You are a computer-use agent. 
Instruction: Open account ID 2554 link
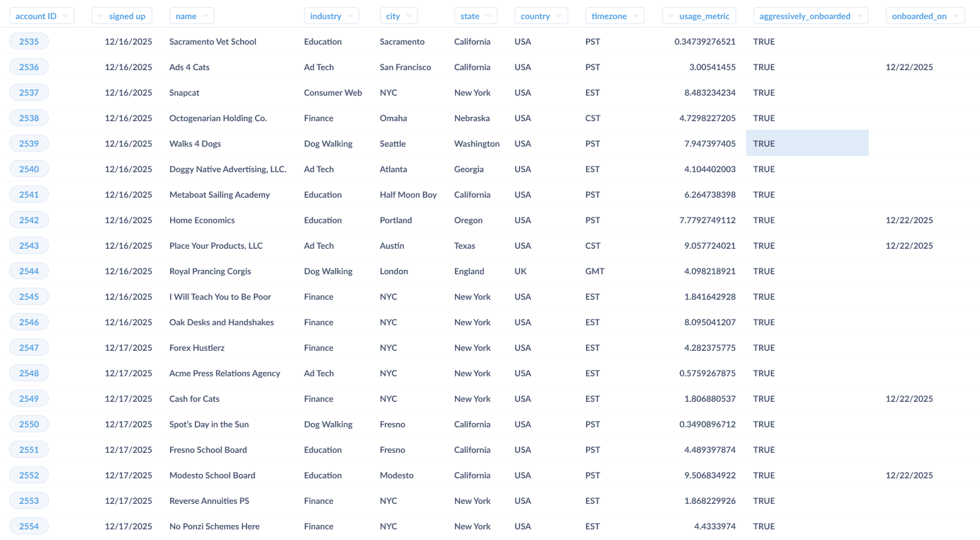tap(29, 527)
